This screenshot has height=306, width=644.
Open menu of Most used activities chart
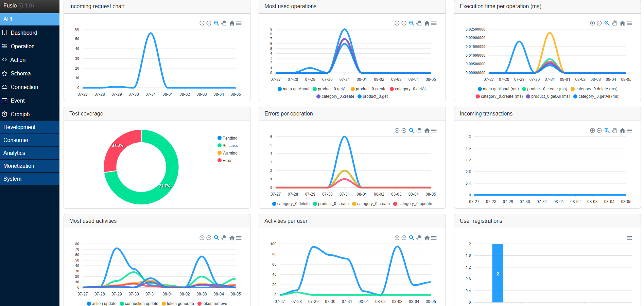pyautogui.click(x=239, y=238)
